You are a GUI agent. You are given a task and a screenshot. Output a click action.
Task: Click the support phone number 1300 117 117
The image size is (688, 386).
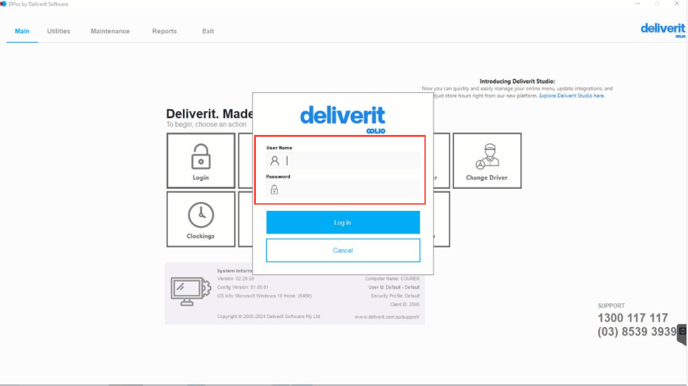[632, 318]
